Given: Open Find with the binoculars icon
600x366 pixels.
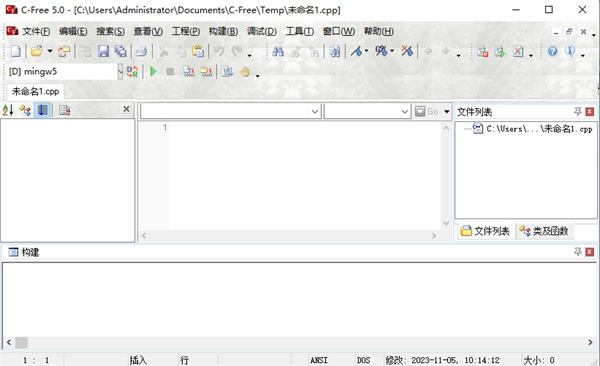Looking at the screenshot, I should click(x=278, y=51).
